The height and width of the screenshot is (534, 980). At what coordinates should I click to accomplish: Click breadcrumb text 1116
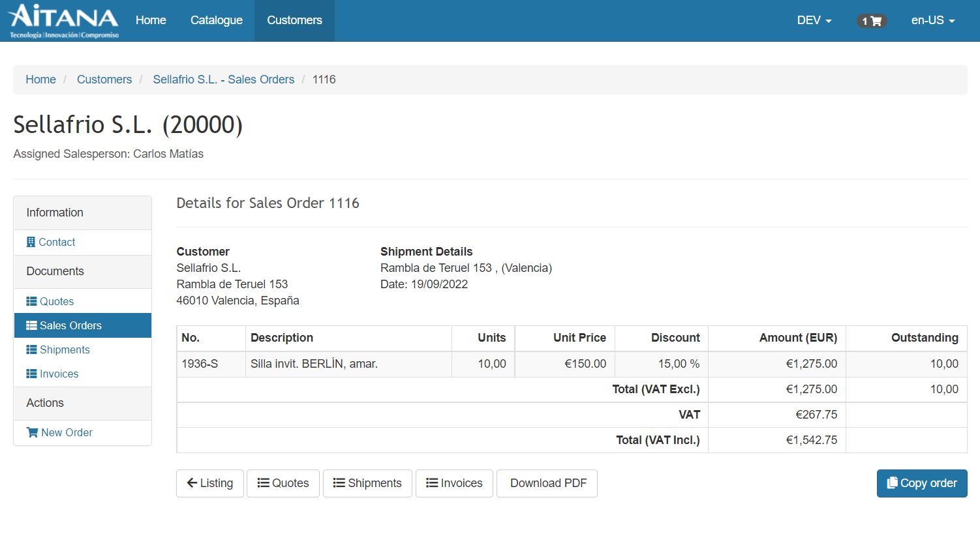[x=324, y=80]
